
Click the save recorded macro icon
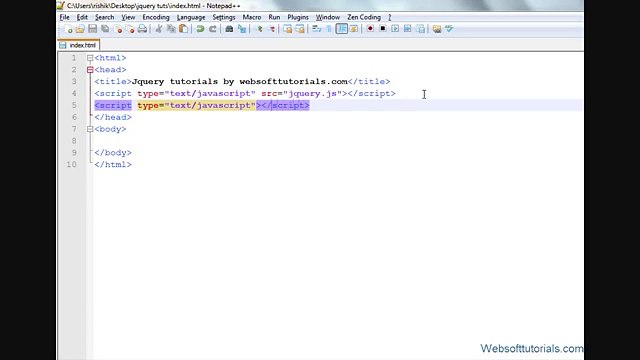(x=420, y=29)
